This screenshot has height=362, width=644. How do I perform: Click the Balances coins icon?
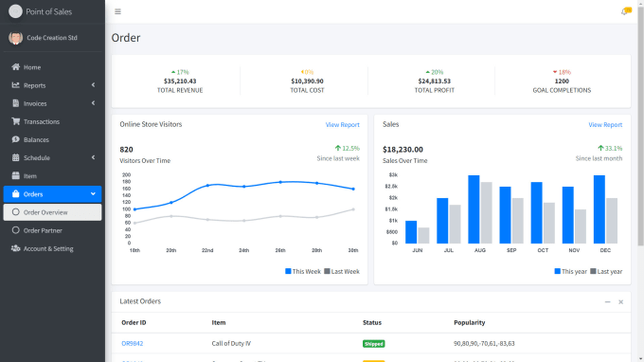[x=15, y=139]
